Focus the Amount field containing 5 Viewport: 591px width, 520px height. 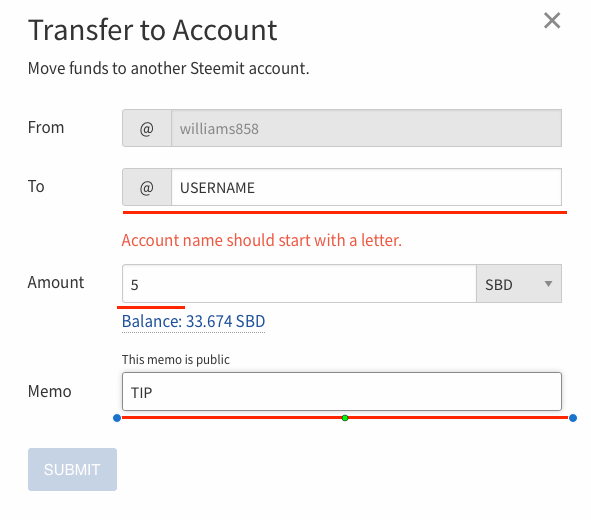tap(299, 283)
